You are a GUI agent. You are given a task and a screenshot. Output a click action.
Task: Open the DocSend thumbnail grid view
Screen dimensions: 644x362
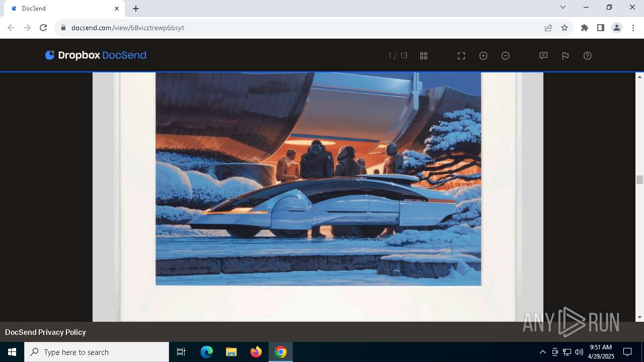point(424,56)
